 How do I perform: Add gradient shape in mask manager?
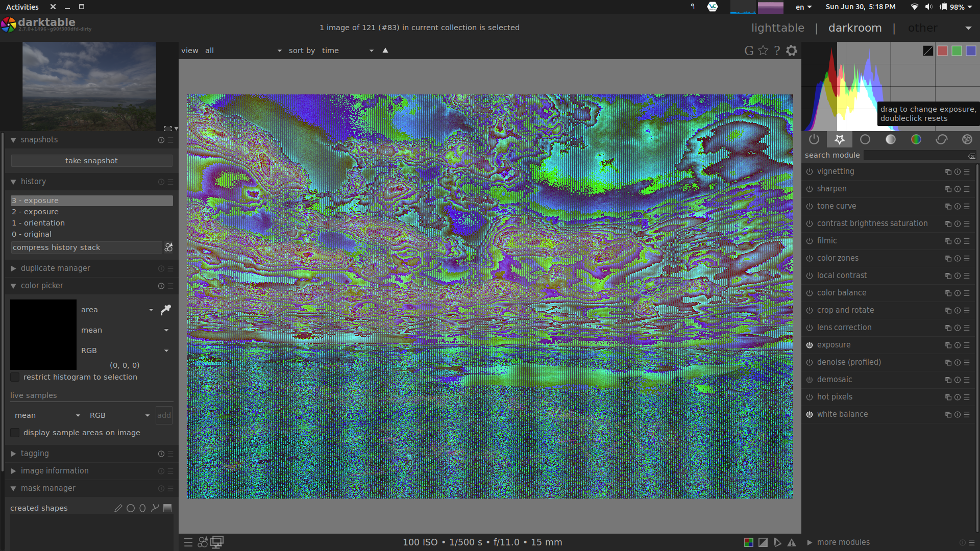[167, 508]
